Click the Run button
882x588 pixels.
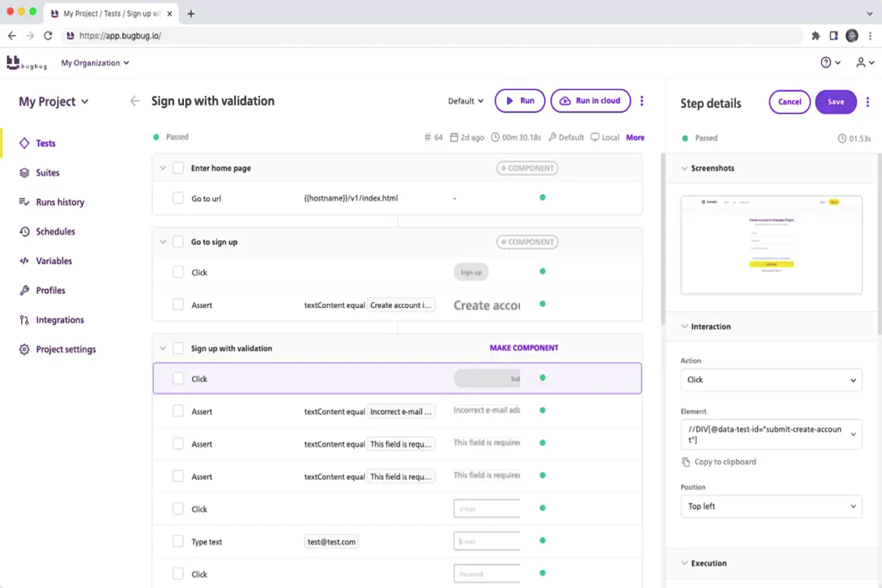[520, 101]
